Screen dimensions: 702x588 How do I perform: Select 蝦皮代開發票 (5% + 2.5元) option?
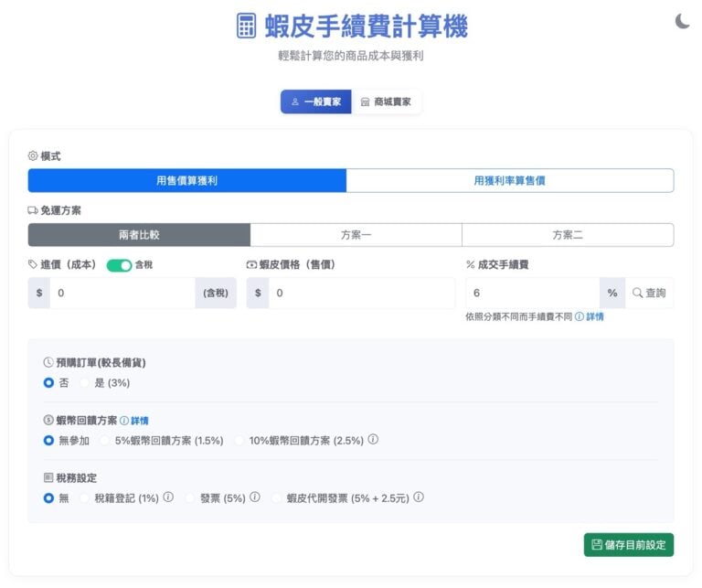277,498
